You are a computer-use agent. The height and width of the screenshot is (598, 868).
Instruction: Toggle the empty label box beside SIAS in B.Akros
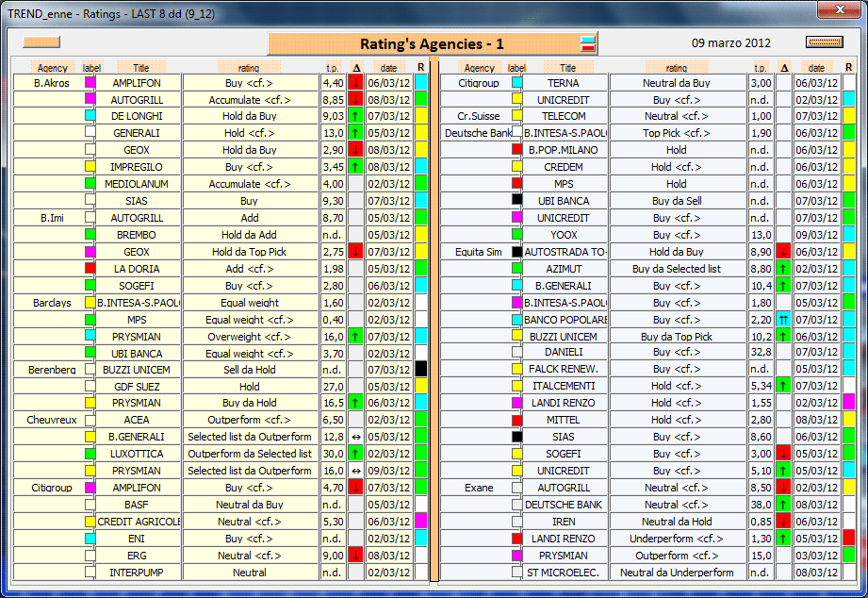point(90,200)
